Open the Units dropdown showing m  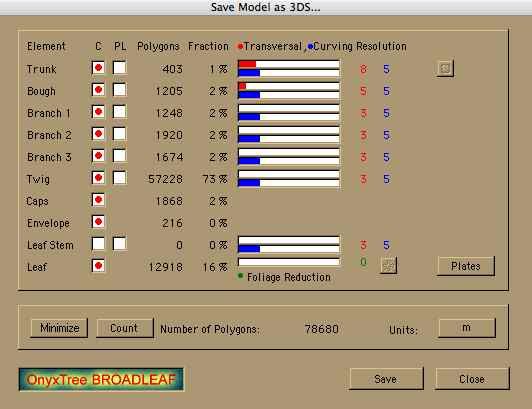coord(467,328)
